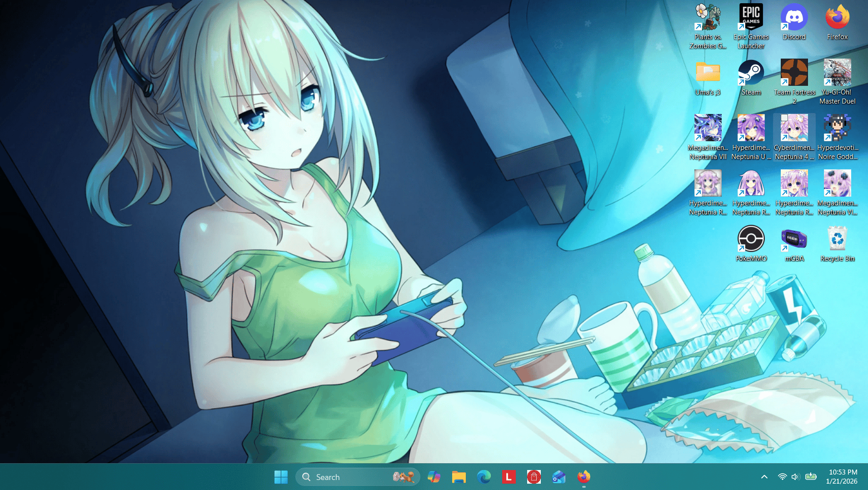The image size is (868, 490).
Task: Select the PokeMMO desktop shortcut
Action: [751, 243]
